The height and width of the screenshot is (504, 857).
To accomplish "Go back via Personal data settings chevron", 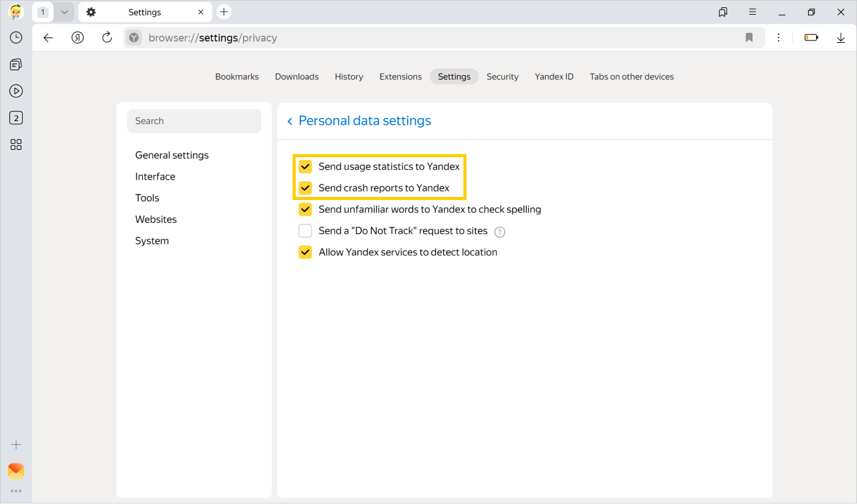I will [x=290, y=121].
